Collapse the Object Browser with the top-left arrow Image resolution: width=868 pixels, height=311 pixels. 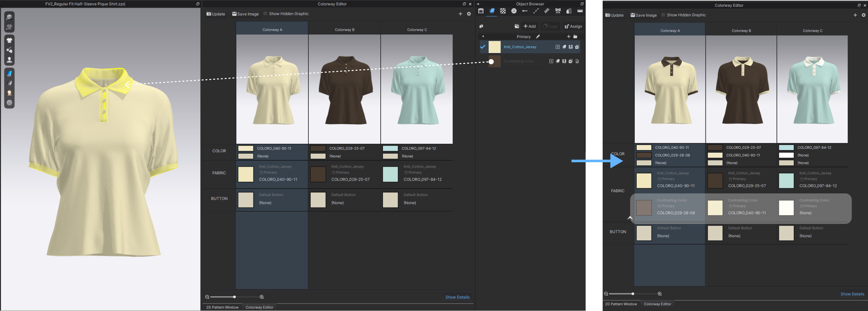tap(478, 4)
